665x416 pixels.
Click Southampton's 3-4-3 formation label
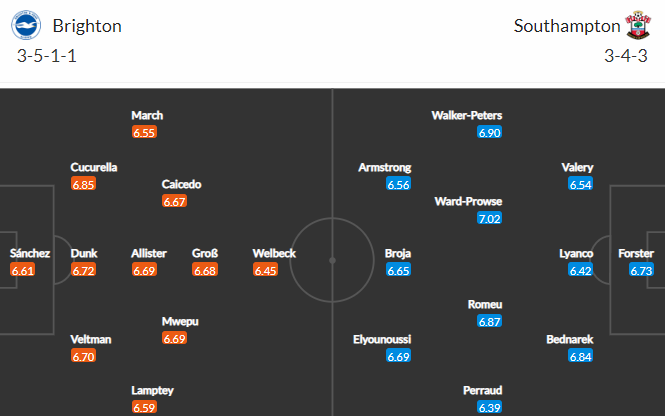[x=626, y=56]
